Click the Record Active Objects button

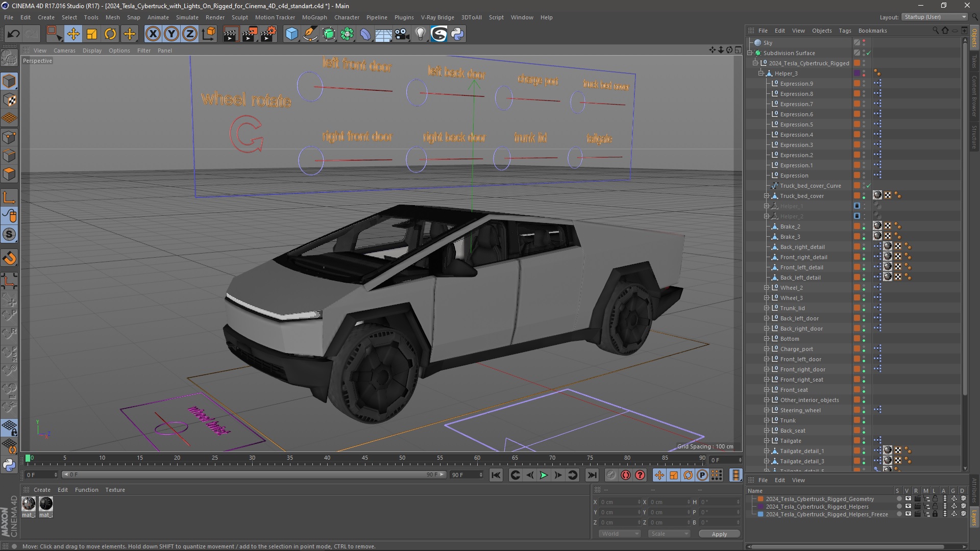pyautogui.click(x=611, y=475)
